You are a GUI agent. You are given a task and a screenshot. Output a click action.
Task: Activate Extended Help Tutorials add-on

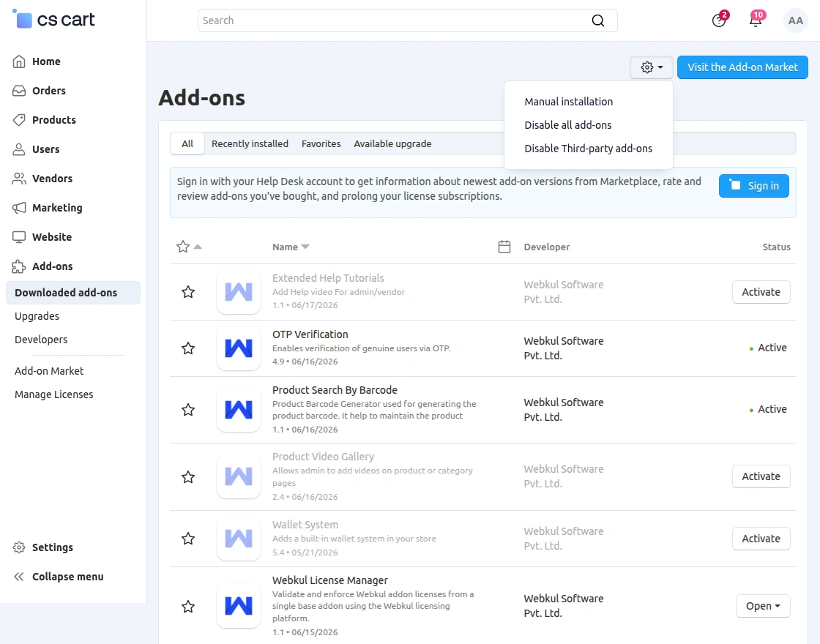(x=761, y=292)
